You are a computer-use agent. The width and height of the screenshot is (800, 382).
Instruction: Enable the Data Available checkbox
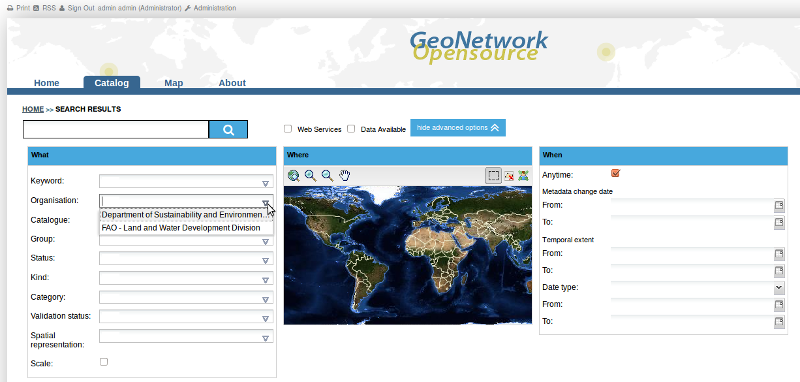351,129
